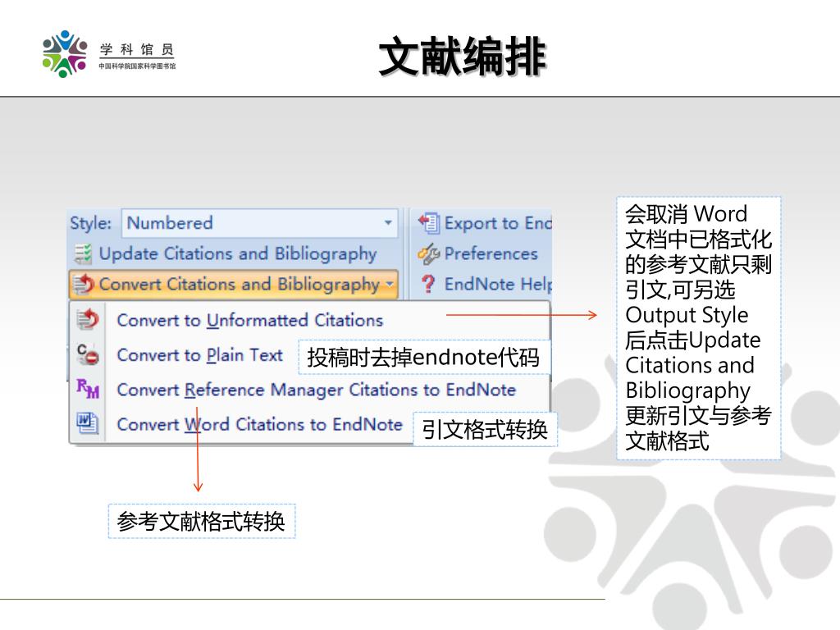Click the Word document citations icon
840x630 pixels.
[87, 423]
